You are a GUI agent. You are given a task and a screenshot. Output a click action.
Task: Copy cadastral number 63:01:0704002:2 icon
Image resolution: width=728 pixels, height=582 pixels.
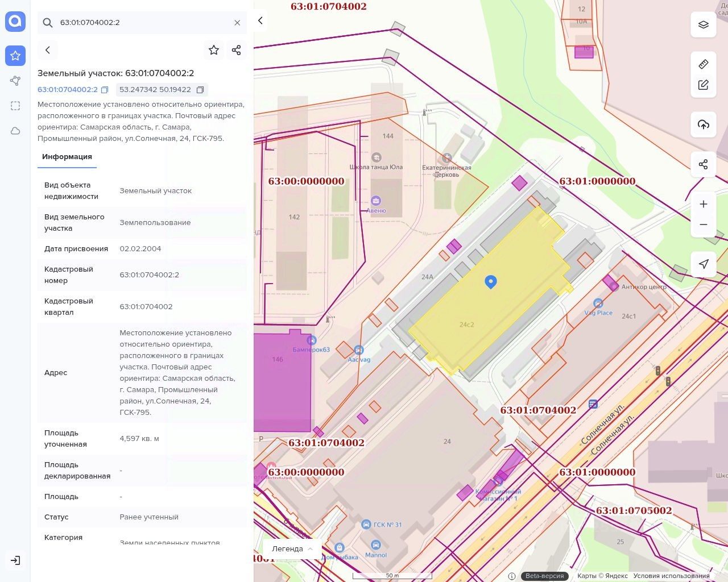105,90
